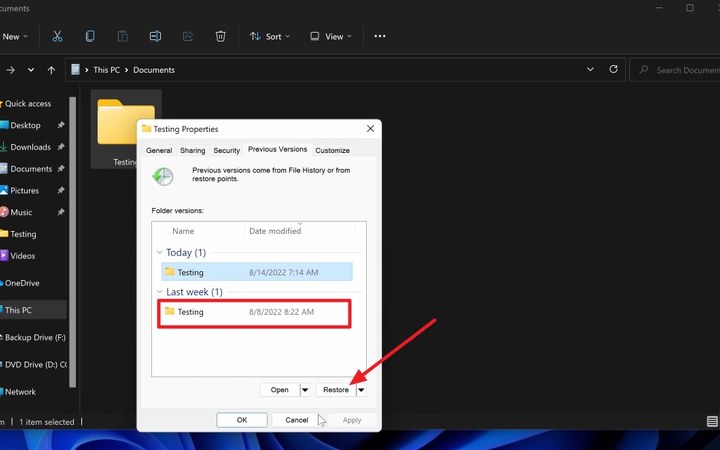Click the Paste clipboard icon in toolbar
The width and height of the screenshot is (720, 450).
coord(123,36)
